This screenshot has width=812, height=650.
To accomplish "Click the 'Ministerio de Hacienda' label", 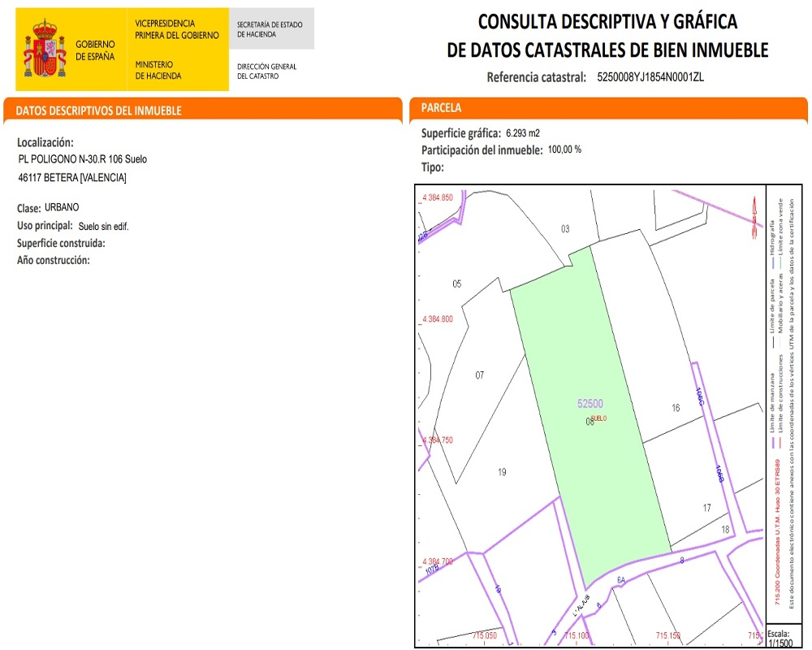I will click(158, 70).
